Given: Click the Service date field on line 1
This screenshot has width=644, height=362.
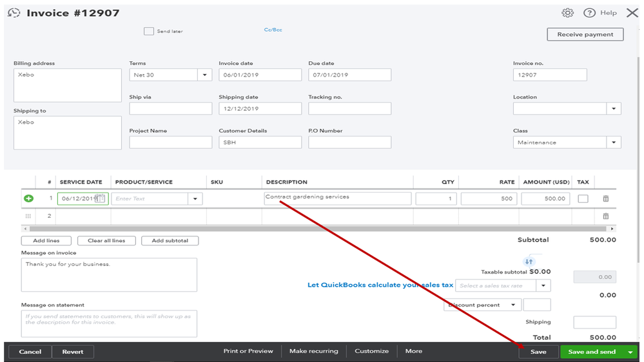Looking at the screenshot, I should 83,198.
